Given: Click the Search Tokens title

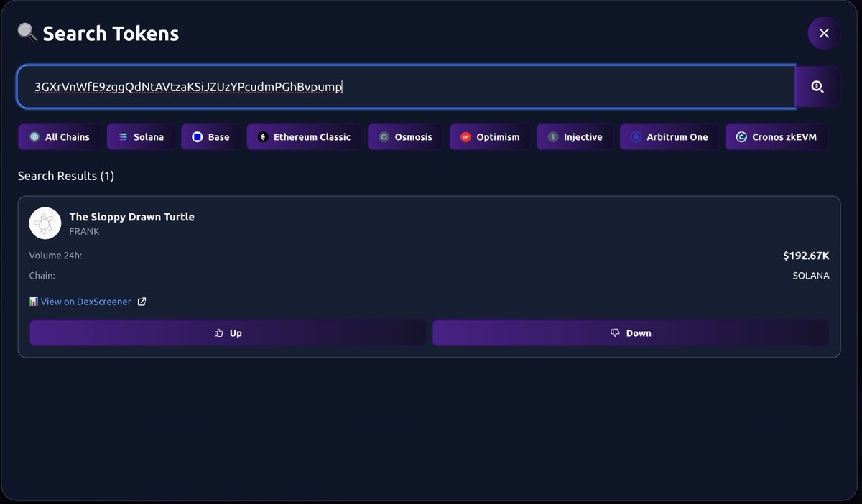Looking at the screenshot, I should click(x=111, y=34).
